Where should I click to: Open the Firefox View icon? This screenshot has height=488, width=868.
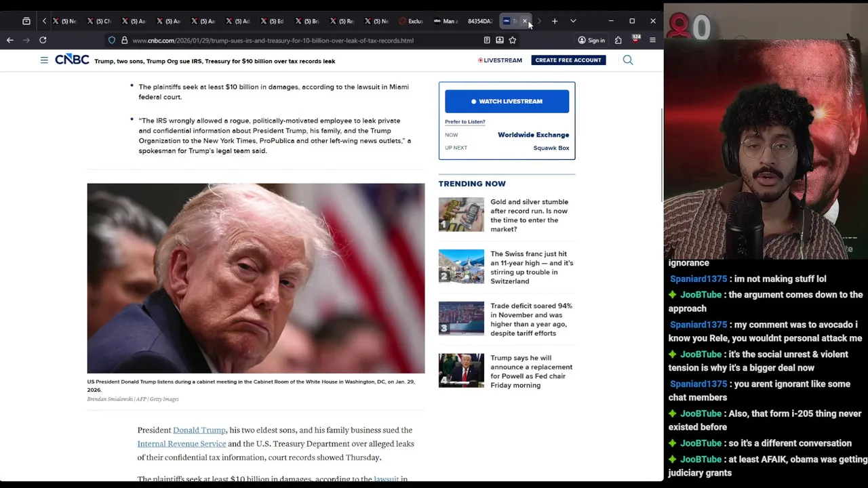point(26,21)
